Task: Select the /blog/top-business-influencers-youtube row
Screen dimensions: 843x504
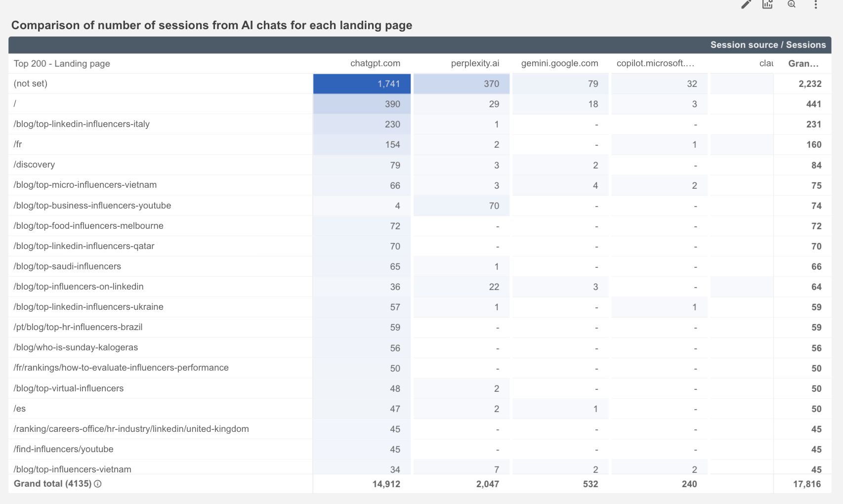Action: point(92,206)
